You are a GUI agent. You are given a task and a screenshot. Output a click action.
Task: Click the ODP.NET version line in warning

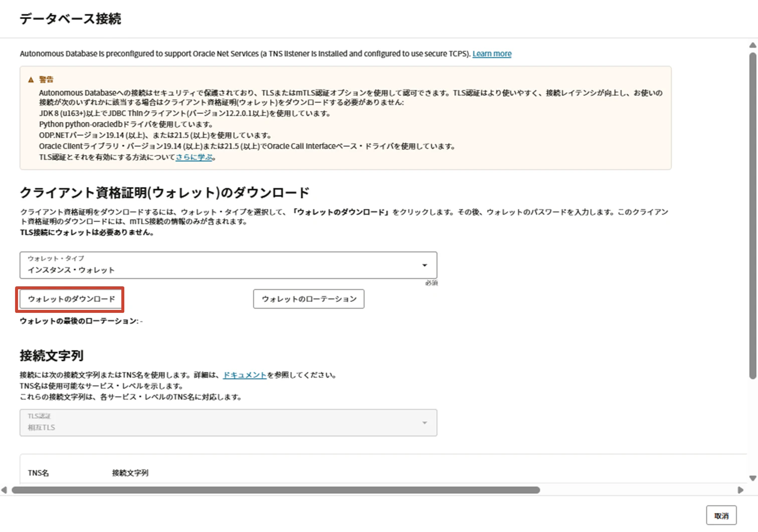pyautogui.click(x=155, y=135)
